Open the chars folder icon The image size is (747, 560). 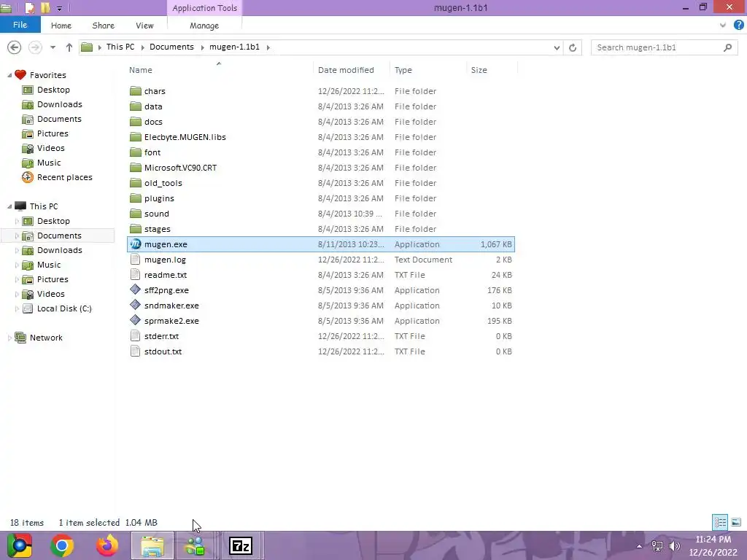[136, 91]
